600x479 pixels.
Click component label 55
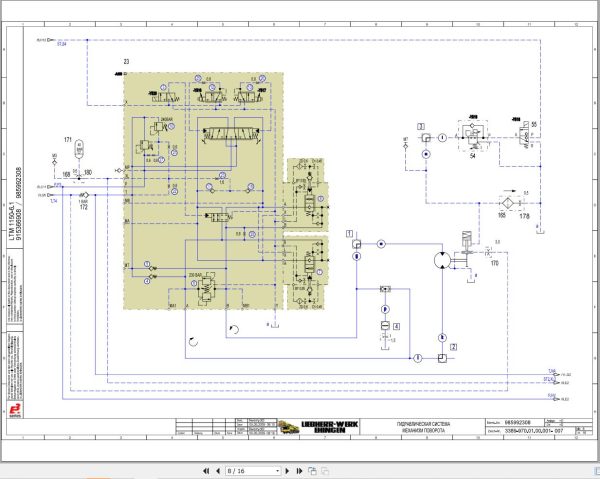coord(534,124)
